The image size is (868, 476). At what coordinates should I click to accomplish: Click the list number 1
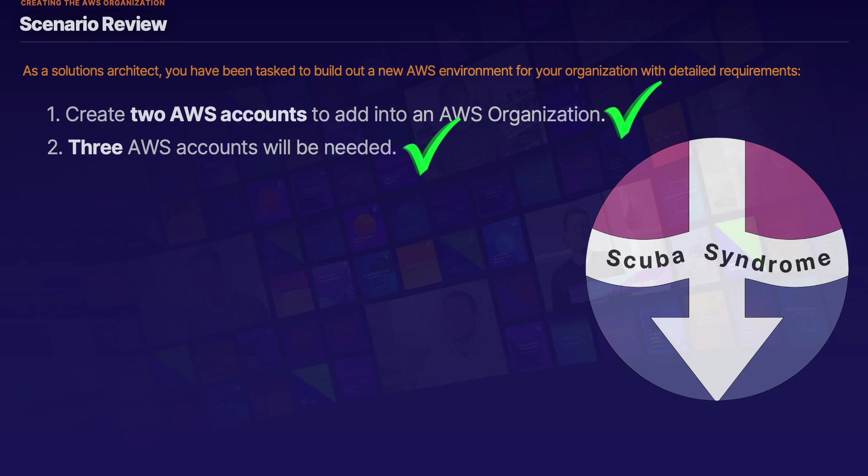(x=53, y=114)
